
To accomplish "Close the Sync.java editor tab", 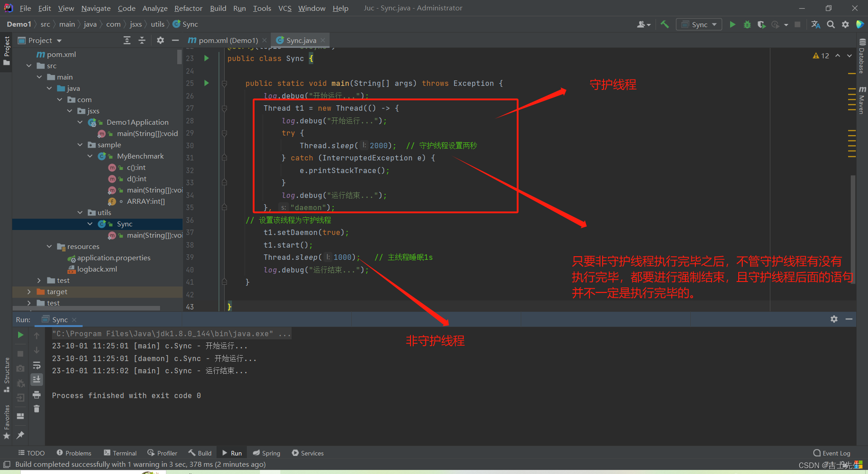I will [x=323, y=41].
